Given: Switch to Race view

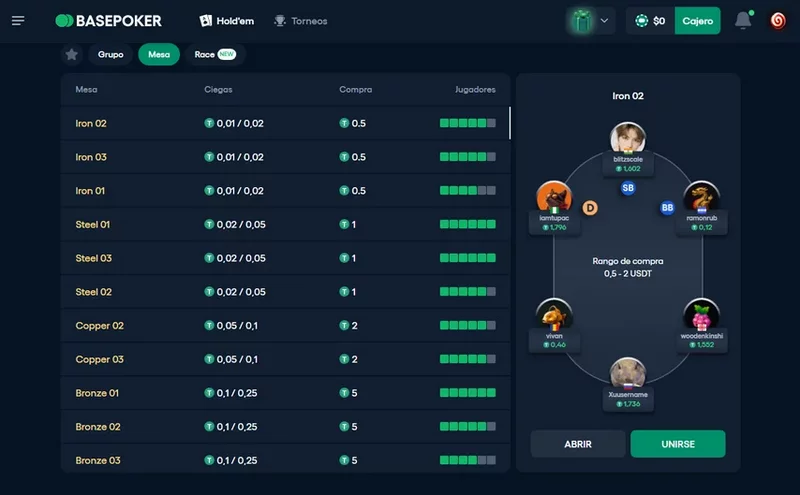Looking at the screenshot, I should coord(214,55).
